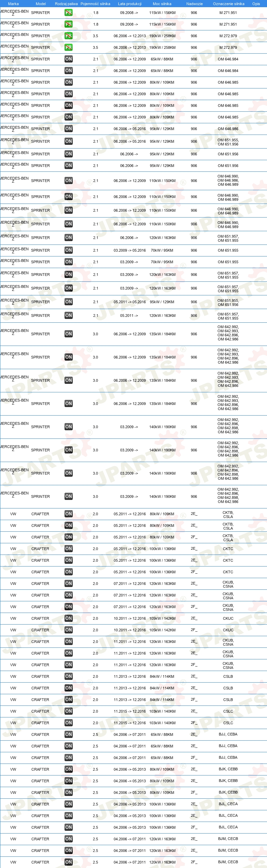
Task: Click Pojemność silnika column header
Action: pyautogui.click(x=95, y=4)
